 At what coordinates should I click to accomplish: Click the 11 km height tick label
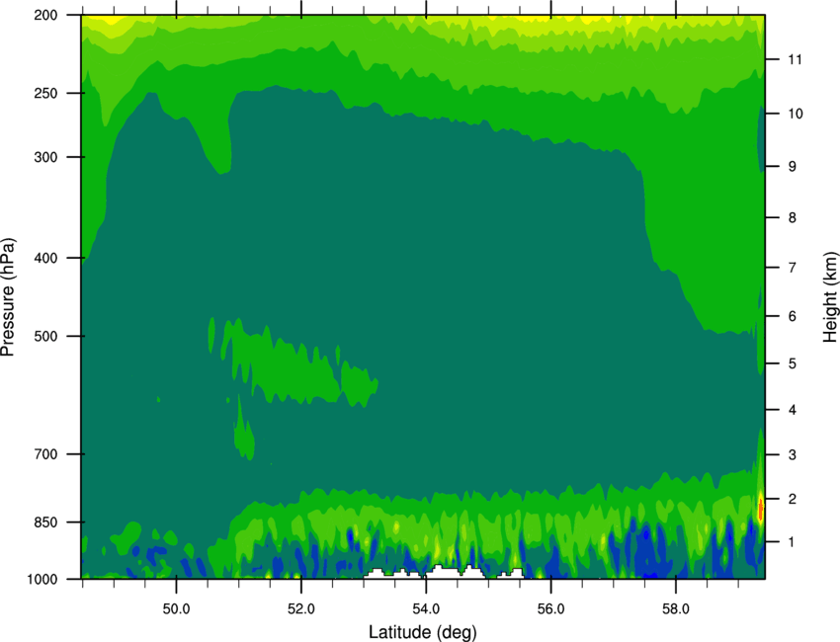[795, 59]
